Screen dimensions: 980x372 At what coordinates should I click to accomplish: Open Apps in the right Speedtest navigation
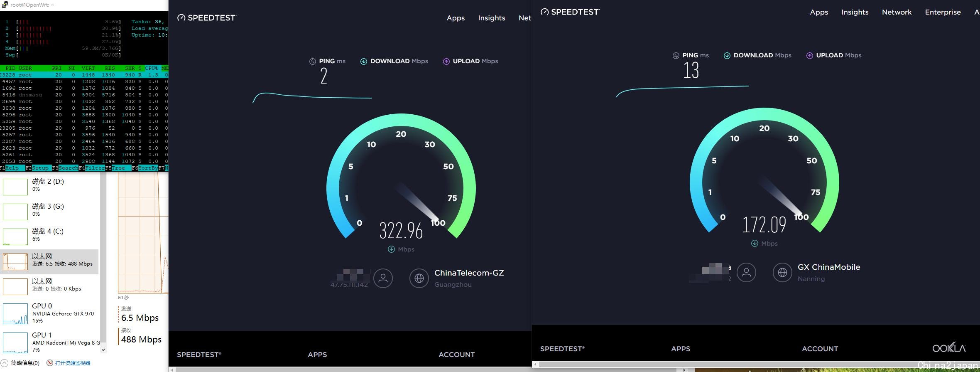click(819, 12)
